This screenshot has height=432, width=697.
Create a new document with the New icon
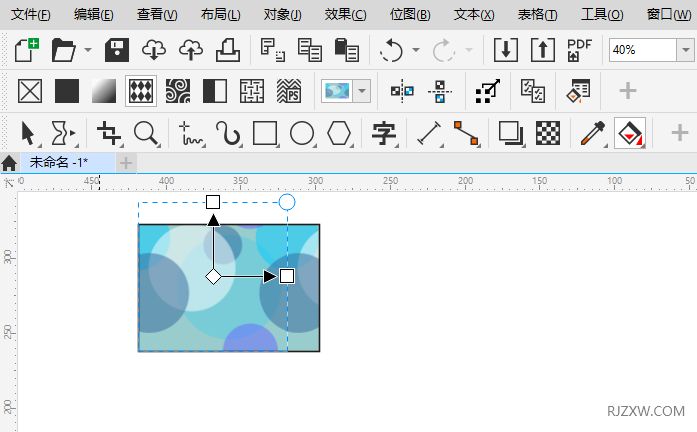(27, 50)
